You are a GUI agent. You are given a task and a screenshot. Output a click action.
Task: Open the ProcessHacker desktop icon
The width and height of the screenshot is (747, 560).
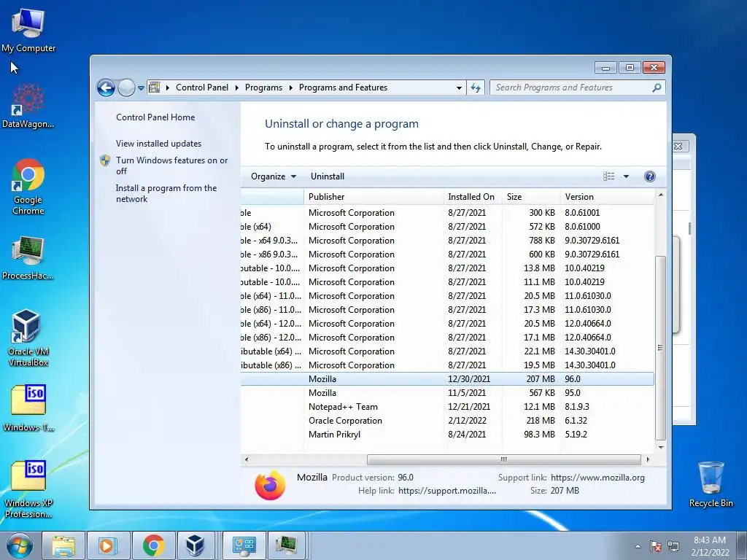point(28,257)
